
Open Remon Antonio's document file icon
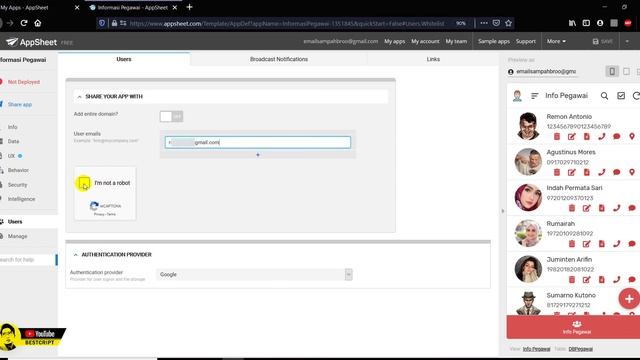click(587, 136)
